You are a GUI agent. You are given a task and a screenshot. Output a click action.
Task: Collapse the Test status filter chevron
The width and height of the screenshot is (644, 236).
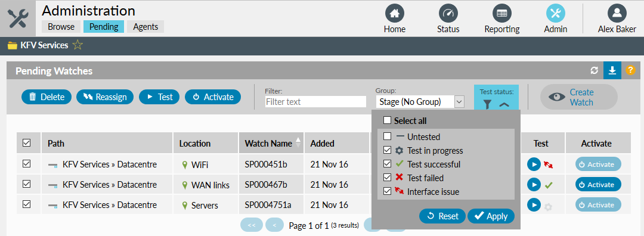[x=504, y=105]
